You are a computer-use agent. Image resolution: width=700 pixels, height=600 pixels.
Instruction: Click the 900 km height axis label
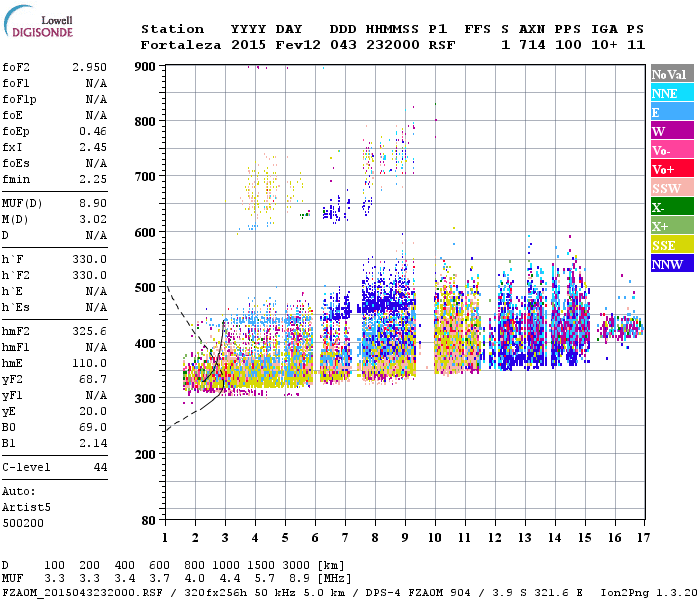tap(145, 67)
